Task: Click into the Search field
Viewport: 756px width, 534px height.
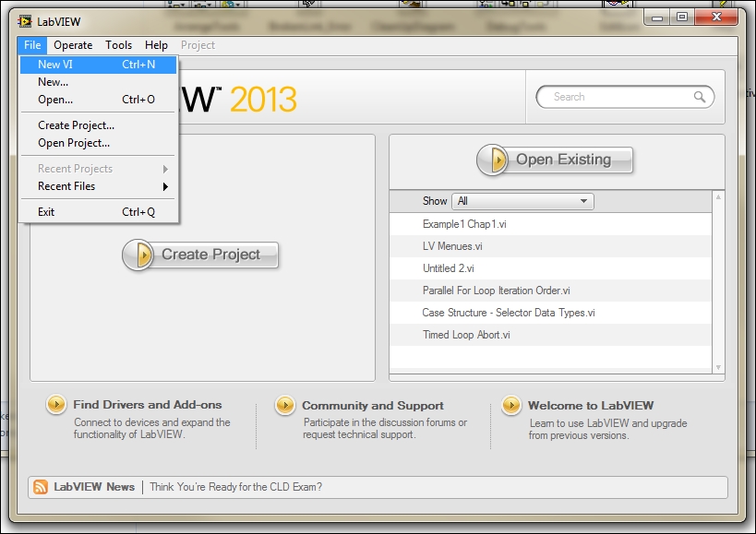Action: coord(625,97)
